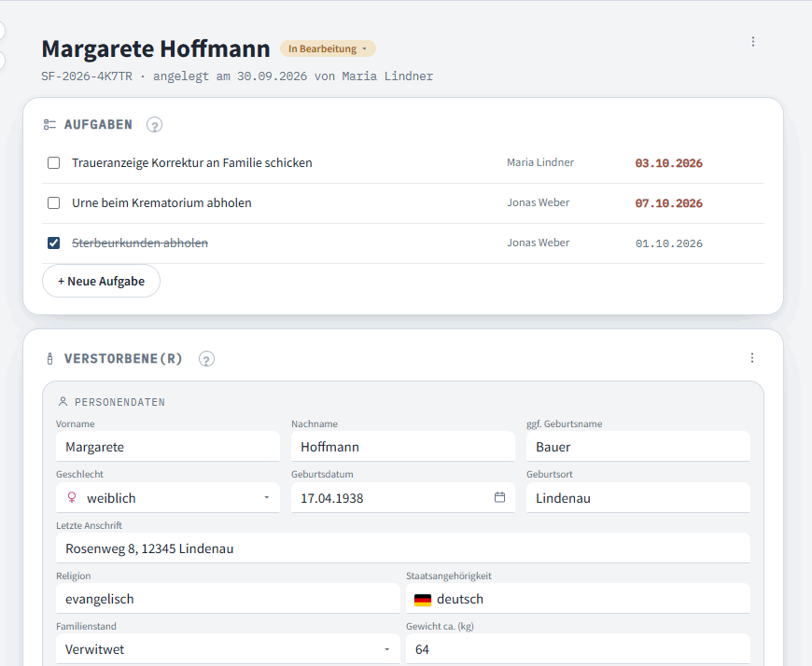
Task: Click the case number SF-2026-4K7TR line
Action: point(237,76)
